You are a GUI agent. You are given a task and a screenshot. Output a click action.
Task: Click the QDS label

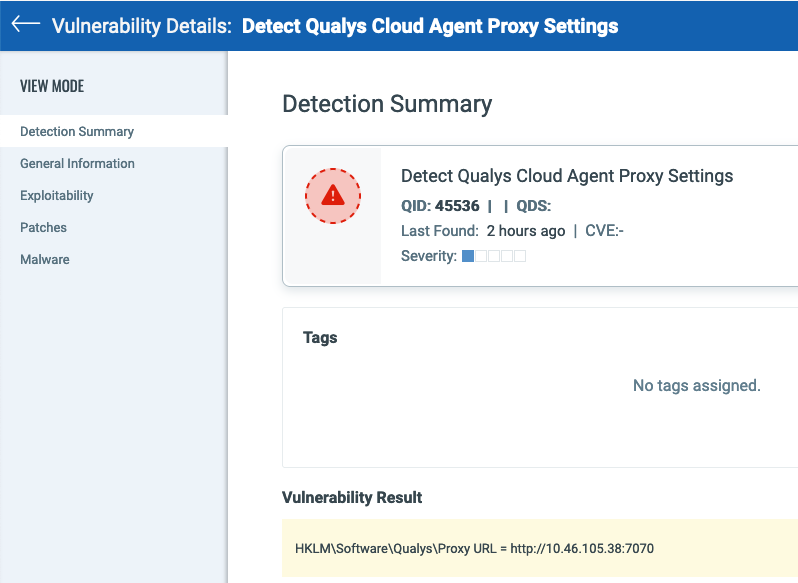534,206
